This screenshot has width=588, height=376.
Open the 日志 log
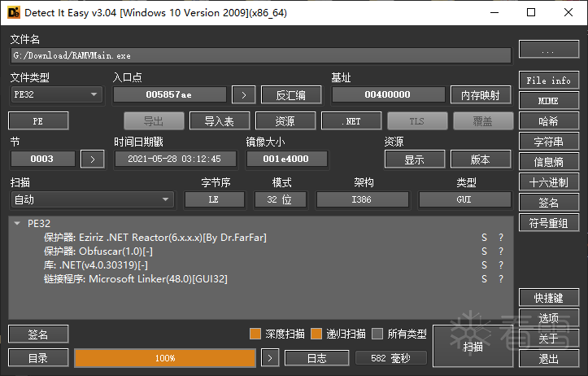[x=317, y=358]
